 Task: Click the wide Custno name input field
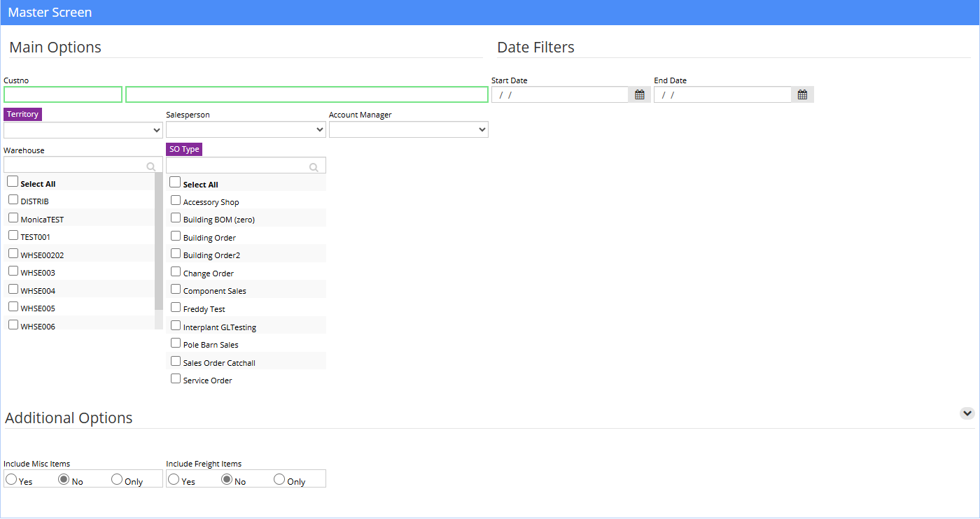307,94
